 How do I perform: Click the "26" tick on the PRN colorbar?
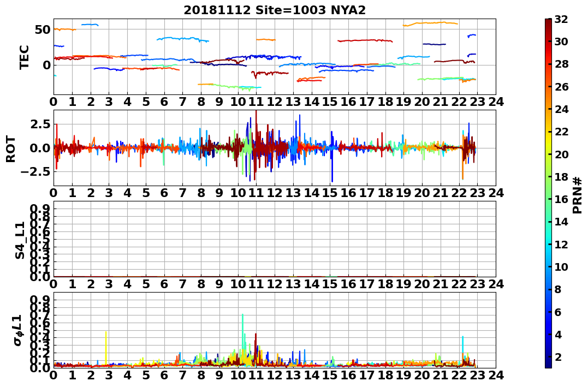pos(561,87)
